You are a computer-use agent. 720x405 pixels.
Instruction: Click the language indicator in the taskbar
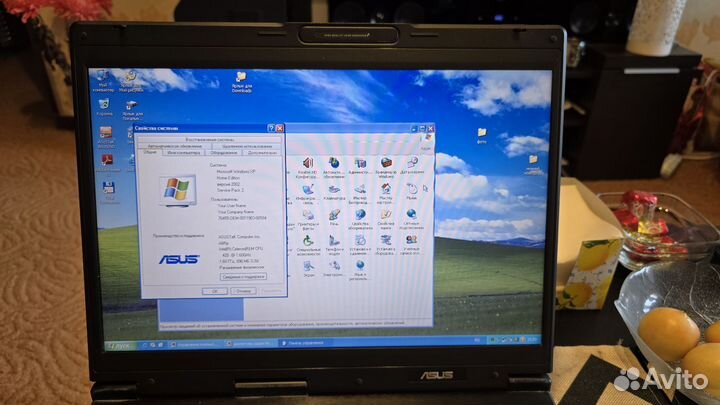pos(477,340)
